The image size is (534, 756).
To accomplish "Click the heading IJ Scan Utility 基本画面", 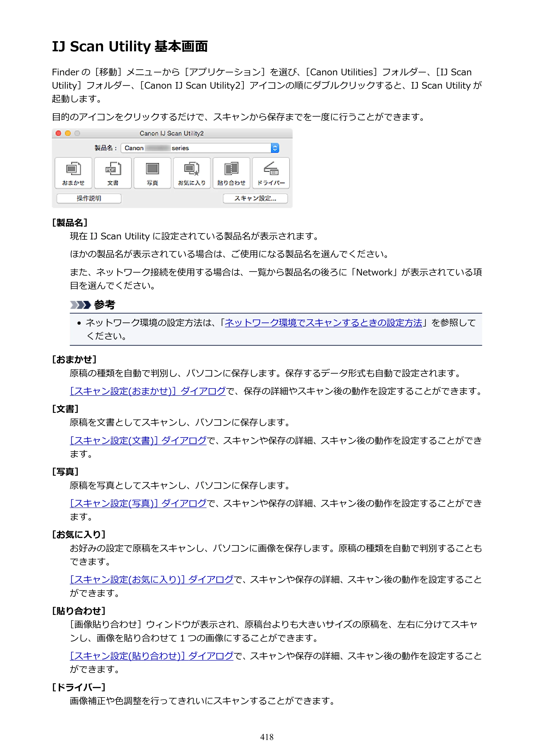I will tap(130, 46).
